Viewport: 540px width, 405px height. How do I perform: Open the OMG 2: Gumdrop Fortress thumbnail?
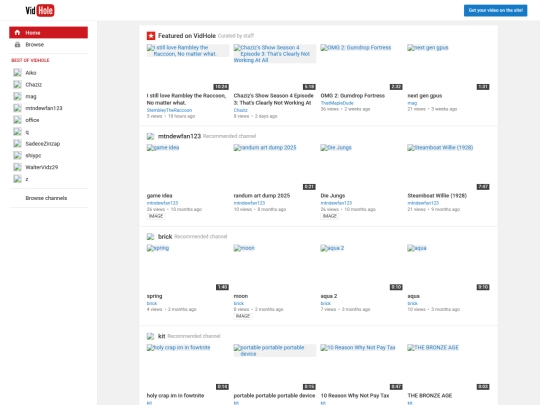click(362, 67)
